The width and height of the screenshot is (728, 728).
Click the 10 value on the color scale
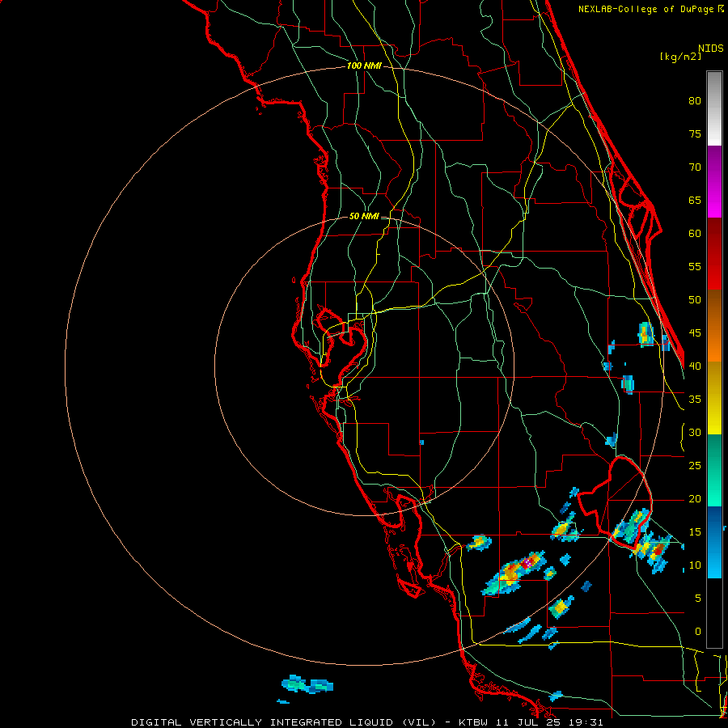(695, 565)
